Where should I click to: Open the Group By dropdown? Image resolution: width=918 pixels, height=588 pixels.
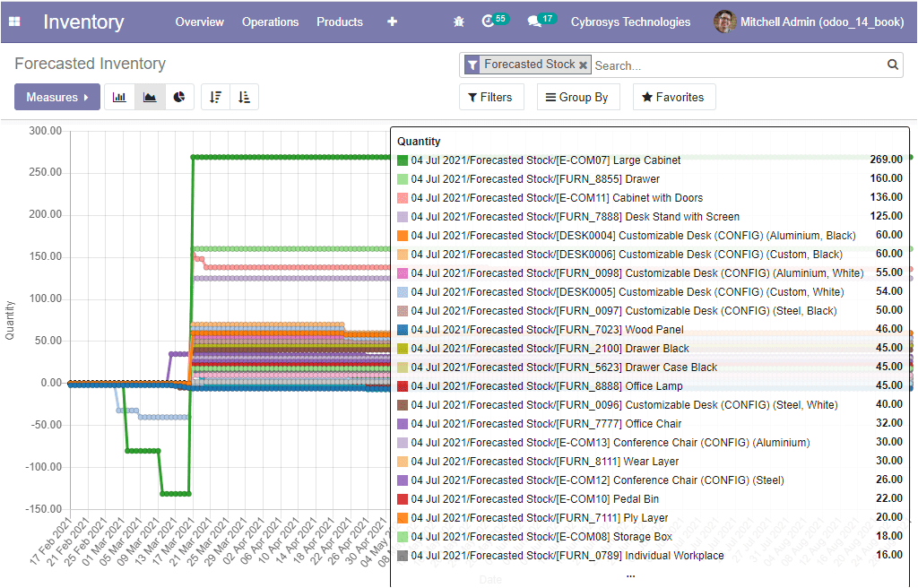point(577,97)
